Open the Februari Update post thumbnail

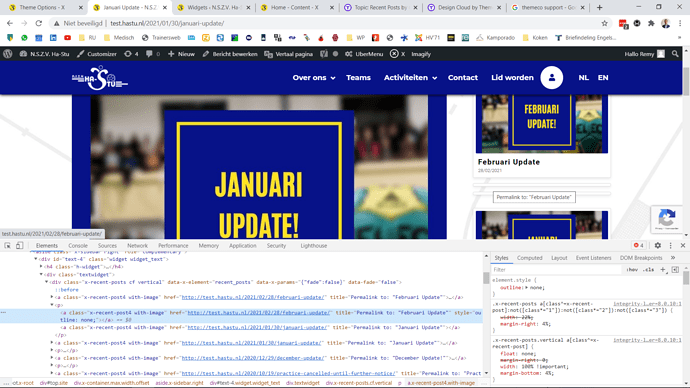pyautogui.click(x=542, y=124)
